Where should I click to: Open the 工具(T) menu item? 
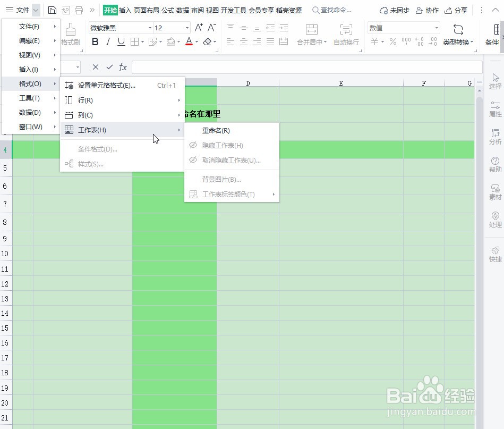click(x=31, y=98)
